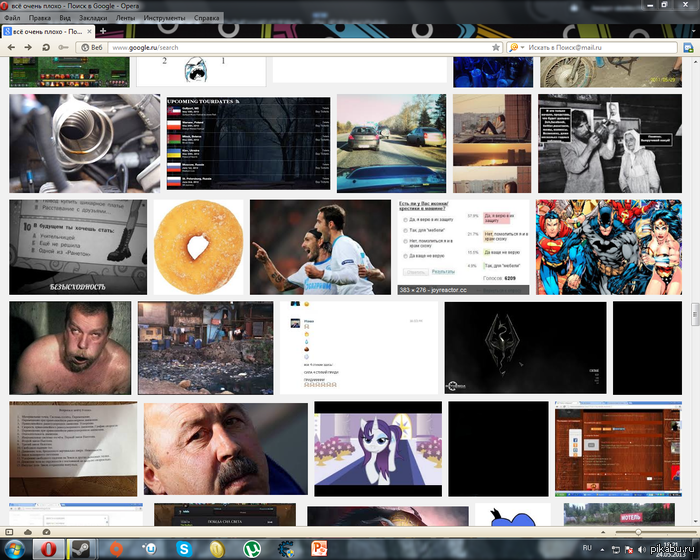Open the Superman and Batman comic thumbnail

[x=609, y=247]
